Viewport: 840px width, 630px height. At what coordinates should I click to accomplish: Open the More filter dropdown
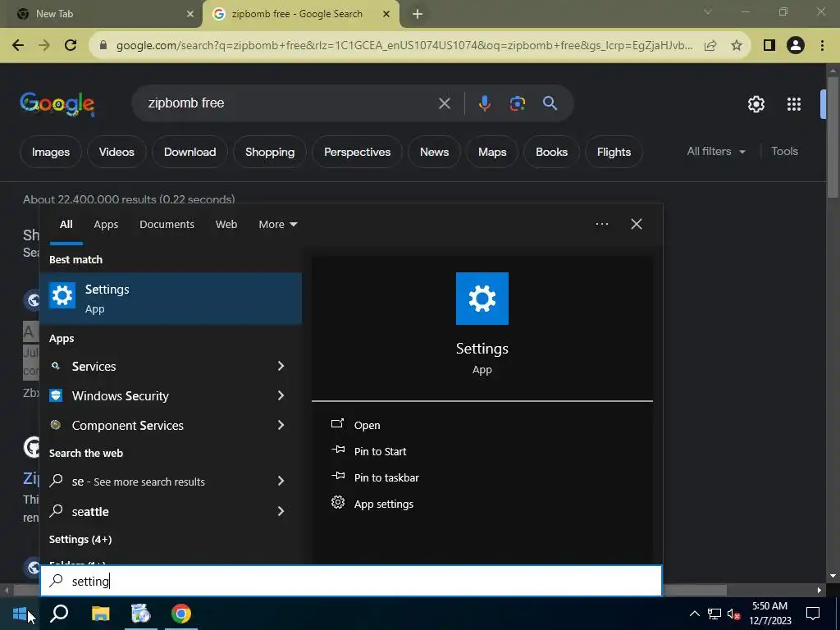(277, 225)
